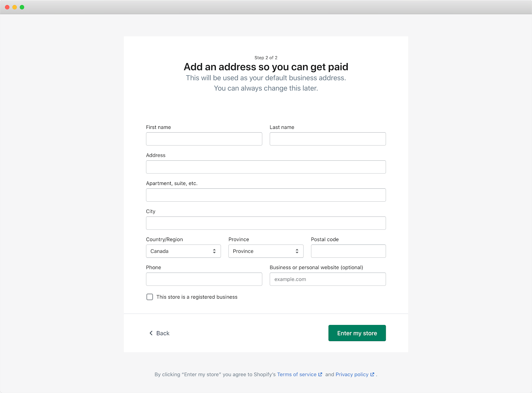This screenshot has width=532, height=393.
Task: Select the Postal code field
Action: (348, 251)
